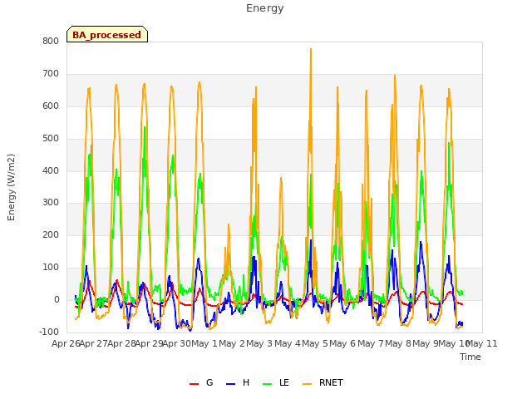Click the Energy chart title

pos(265,8)
